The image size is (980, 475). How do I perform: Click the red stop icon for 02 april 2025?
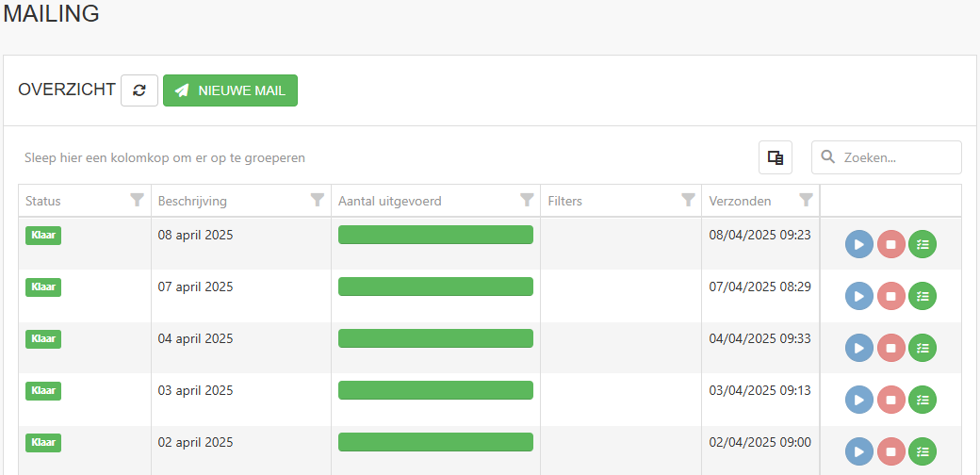click(891, 451)
